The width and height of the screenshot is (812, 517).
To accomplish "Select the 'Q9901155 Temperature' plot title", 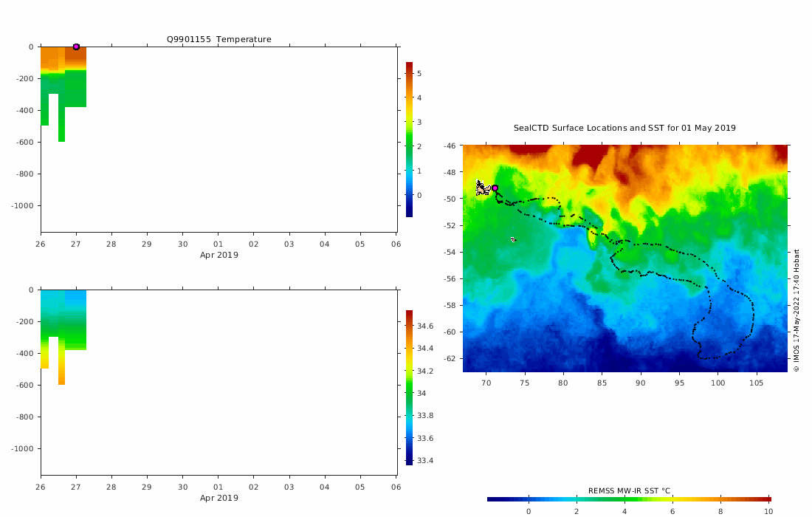I will tap(219, 39).
